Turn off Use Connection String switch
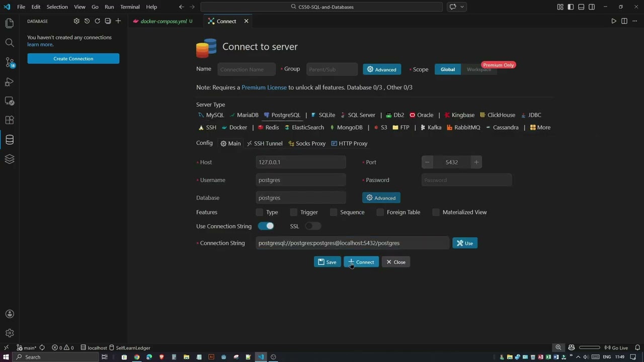The image size is (644, 362). (266, 226)
